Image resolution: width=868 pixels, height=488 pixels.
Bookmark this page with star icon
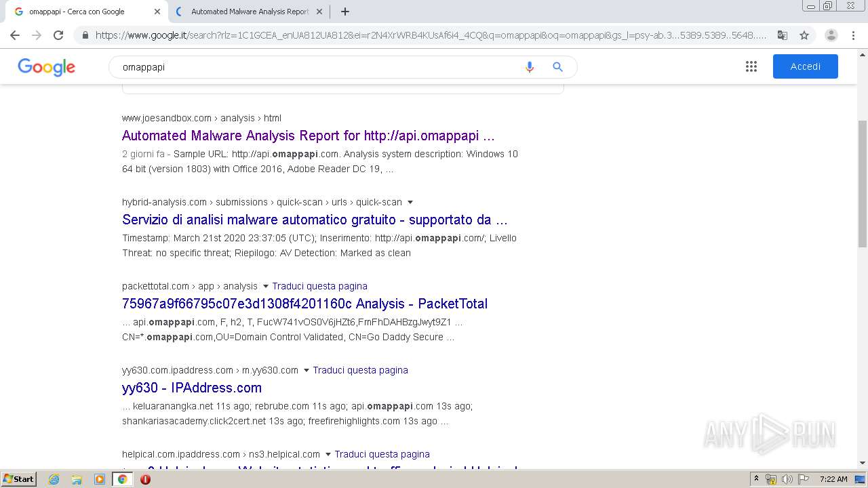coord(804,35)
